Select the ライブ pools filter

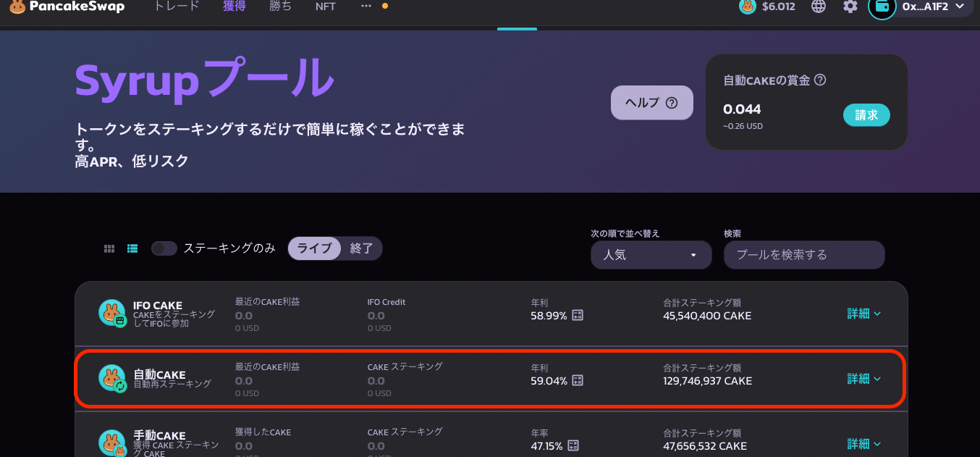coord(314,248)
